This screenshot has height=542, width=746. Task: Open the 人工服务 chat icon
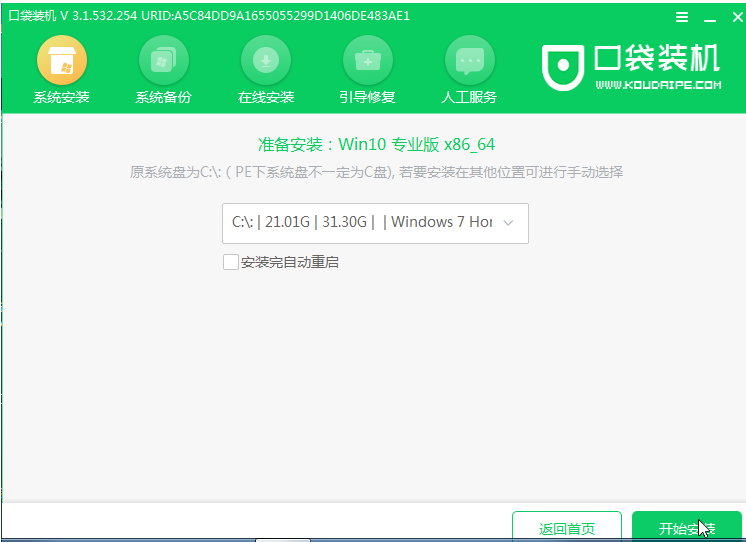coord(470,60)
